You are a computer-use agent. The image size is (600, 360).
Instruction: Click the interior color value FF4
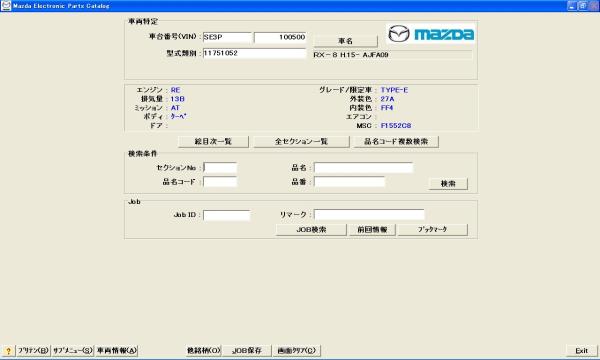point(387,108)
